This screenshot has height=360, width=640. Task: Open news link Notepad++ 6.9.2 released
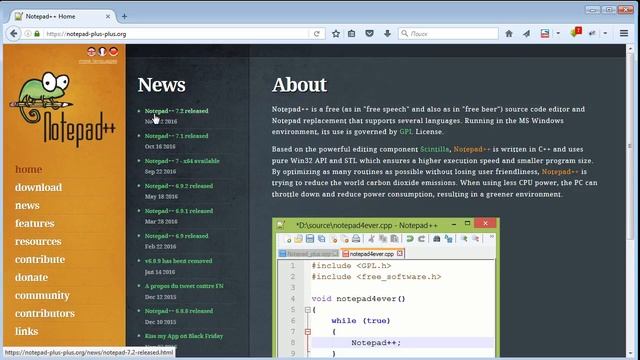(179, 186)
